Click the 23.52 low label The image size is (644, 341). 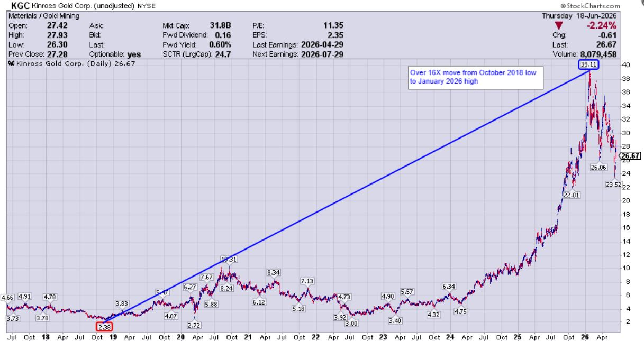coord(614,185)
